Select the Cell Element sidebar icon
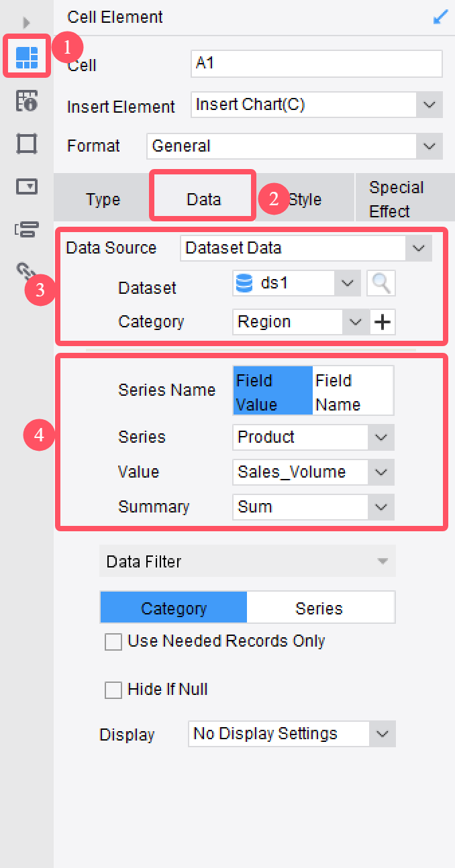Screen dimensions: 455x868 [27, 57]
